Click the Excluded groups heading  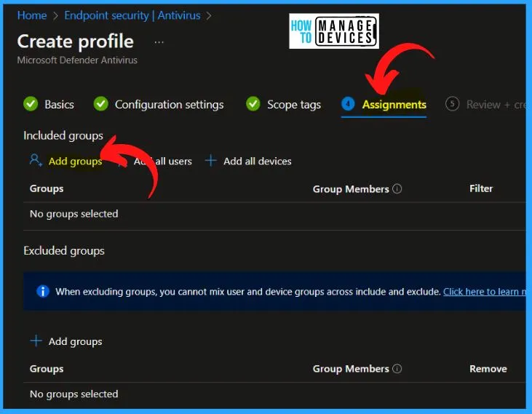[64, 251]
